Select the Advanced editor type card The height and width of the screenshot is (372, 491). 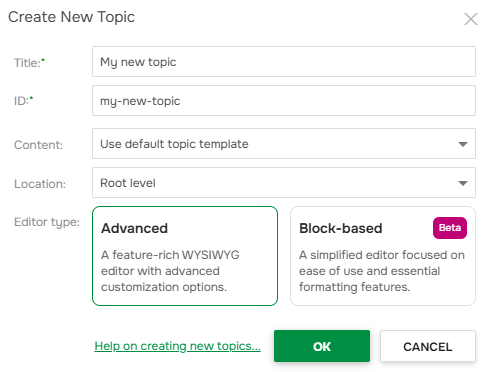pos(185,256)
